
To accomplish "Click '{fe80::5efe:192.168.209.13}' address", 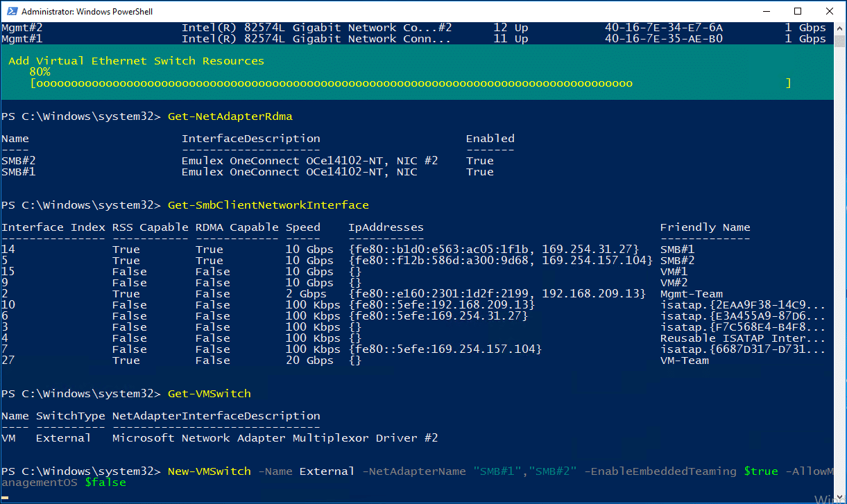I will pos(442,305).
